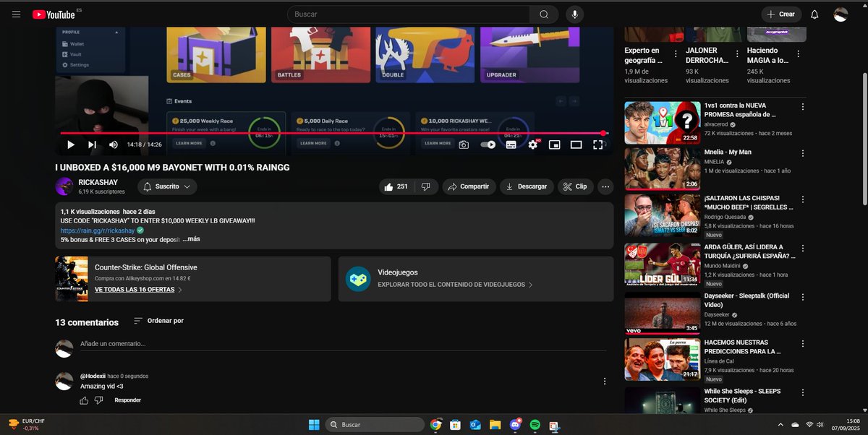The height and width of the screenshot is (435, 868).
Task: Share the video via Compartir
Action: pyautogui.click(x=469, y=186)
